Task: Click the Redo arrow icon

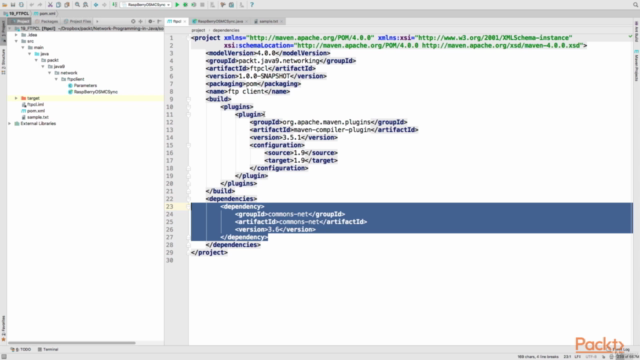Action: [40, 4]
